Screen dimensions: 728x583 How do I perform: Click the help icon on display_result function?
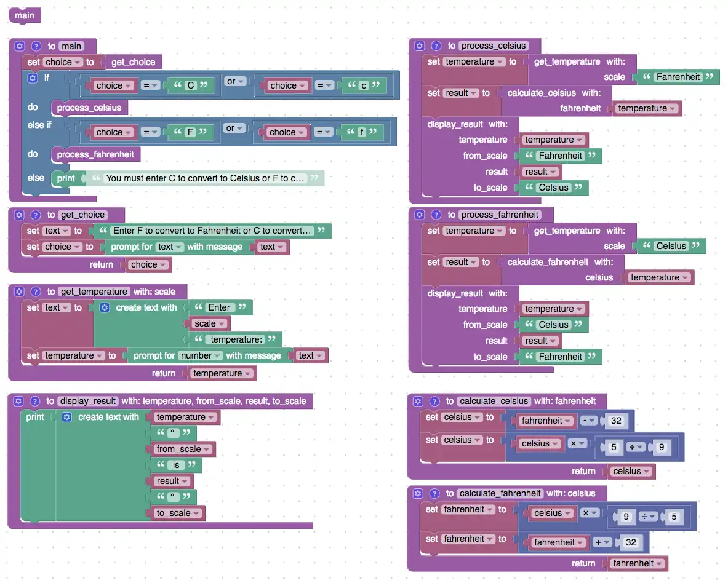tap(35, 401)
